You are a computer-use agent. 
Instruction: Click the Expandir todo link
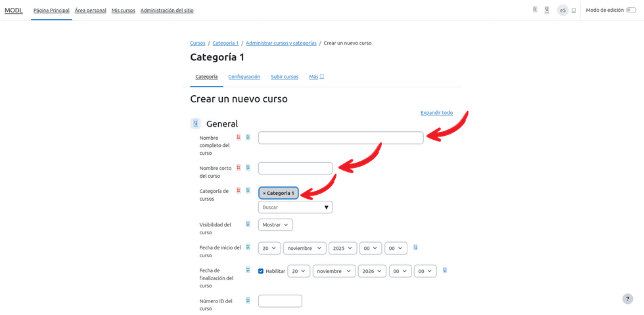[436, 113]
